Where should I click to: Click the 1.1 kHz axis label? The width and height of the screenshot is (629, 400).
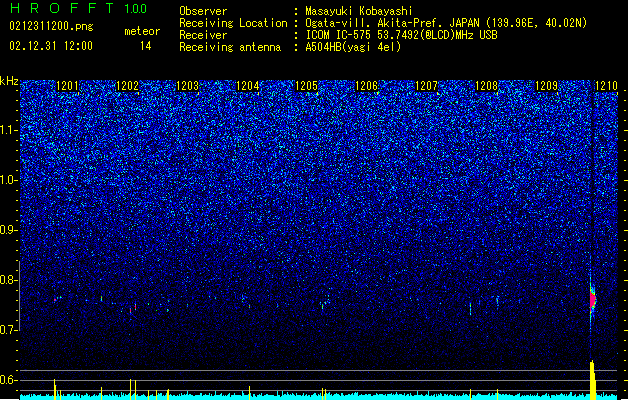(x=9, y=130)
